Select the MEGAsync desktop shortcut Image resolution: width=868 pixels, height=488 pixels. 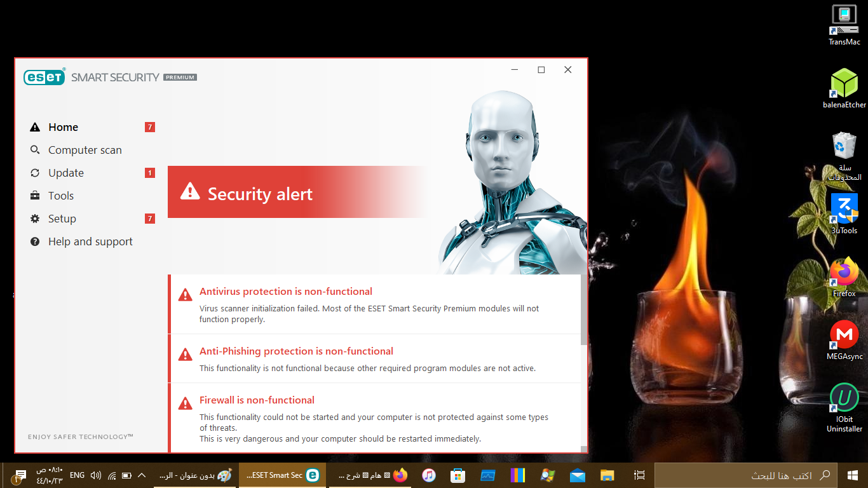[844, 341]
